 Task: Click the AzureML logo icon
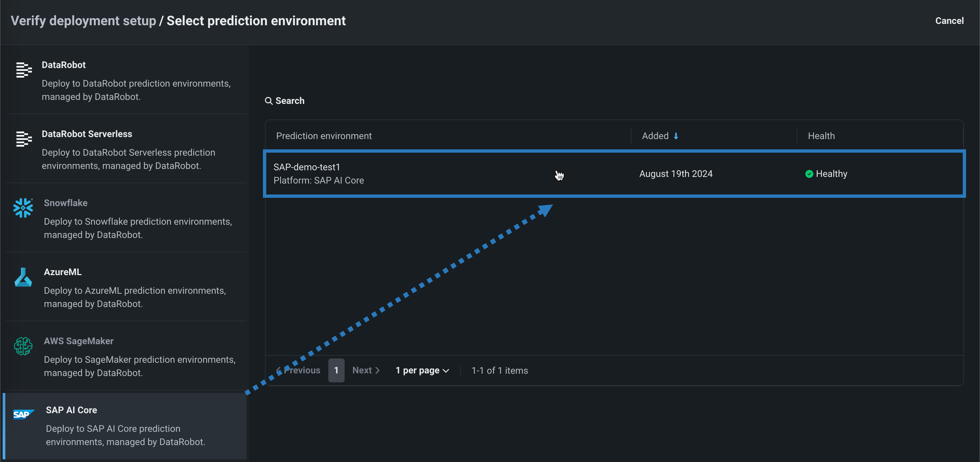point(23,277)
